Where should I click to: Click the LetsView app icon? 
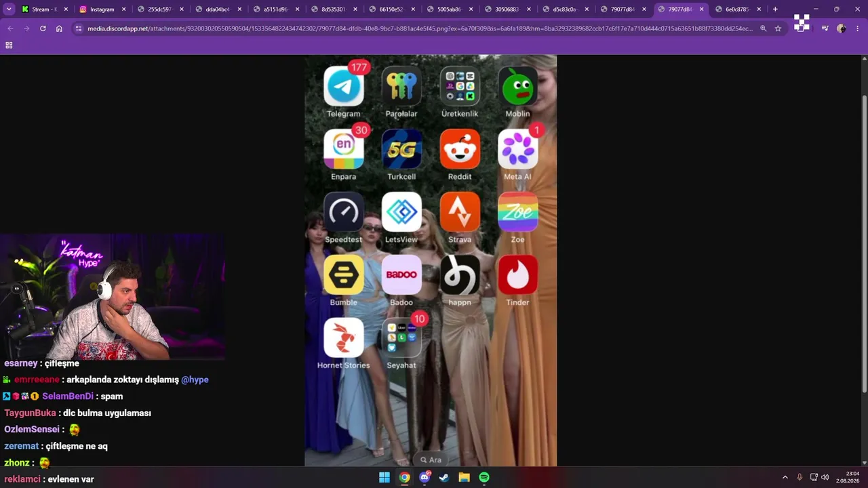(401, 212)
